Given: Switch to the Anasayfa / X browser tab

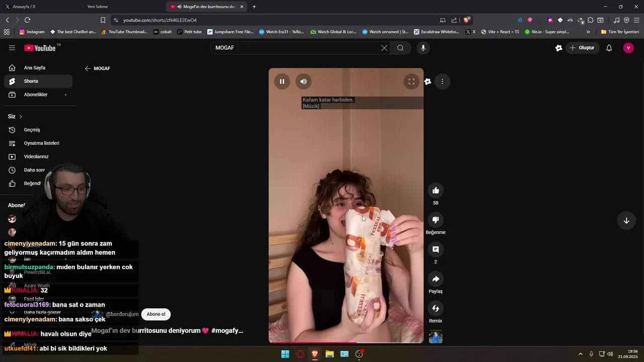Looking at the screenshot, I should (x=40, y=7).
